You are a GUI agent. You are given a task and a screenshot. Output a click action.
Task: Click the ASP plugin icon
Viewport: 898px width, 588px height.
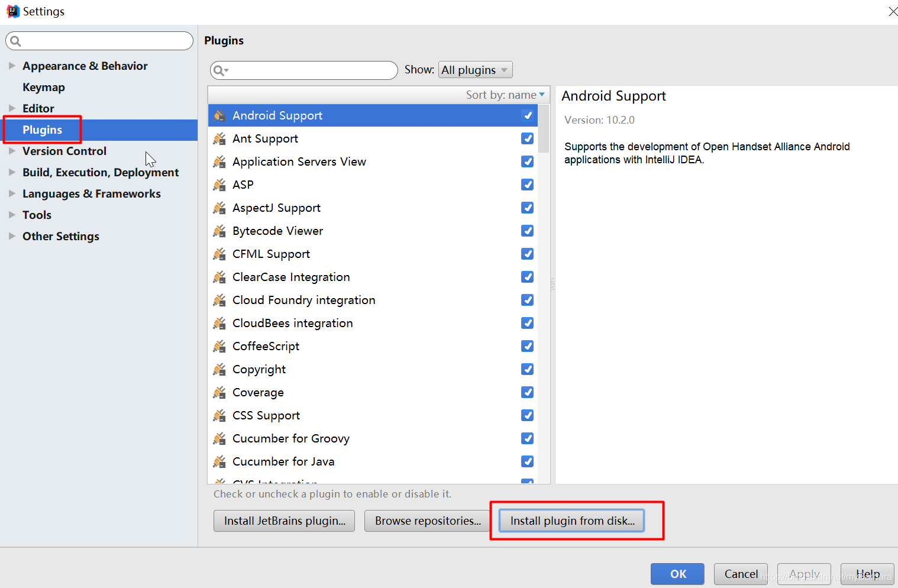219,185
